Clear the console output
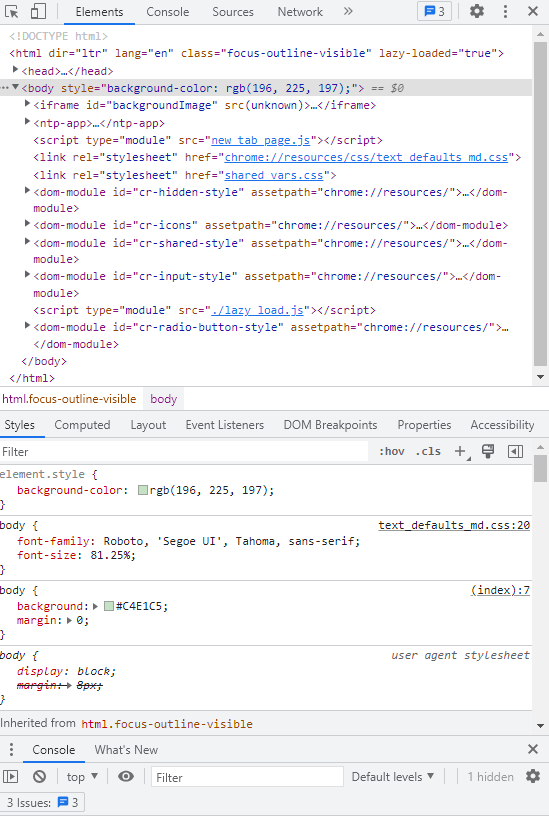This screenshot has height=819, width=549. [x=40, y=777]
